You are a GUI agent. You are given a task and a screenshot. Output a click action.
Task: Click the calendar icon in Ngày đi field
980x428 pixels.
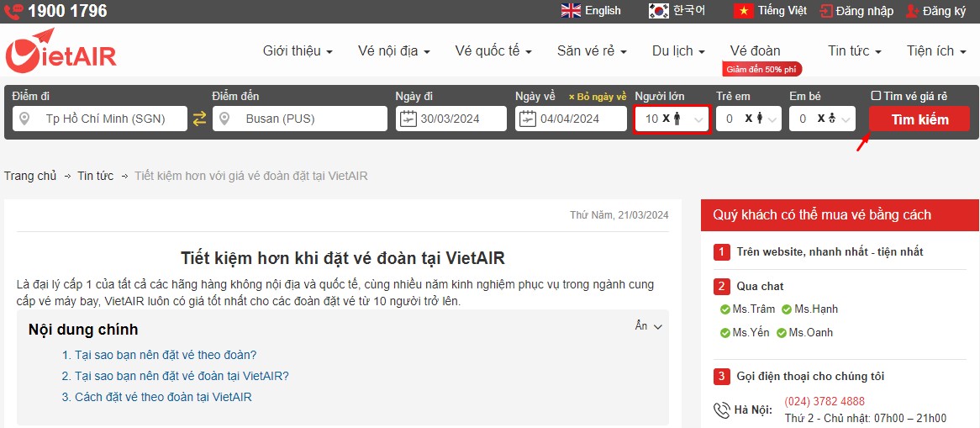click(408, 119)
